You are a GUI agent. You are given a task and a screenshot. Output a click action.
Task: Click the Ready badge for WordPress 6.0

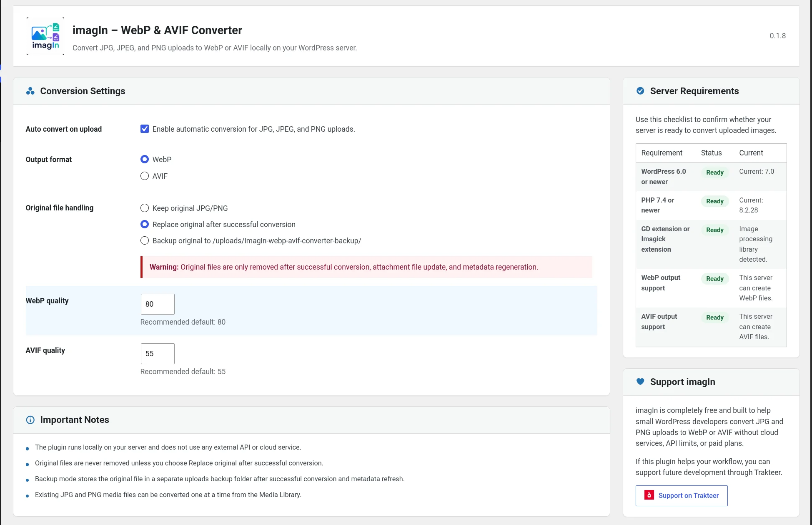pos(715,172)
